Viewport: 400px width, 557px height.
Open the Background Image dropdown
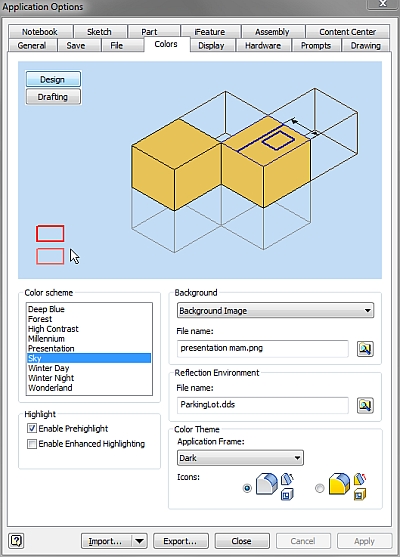[275, 311]
